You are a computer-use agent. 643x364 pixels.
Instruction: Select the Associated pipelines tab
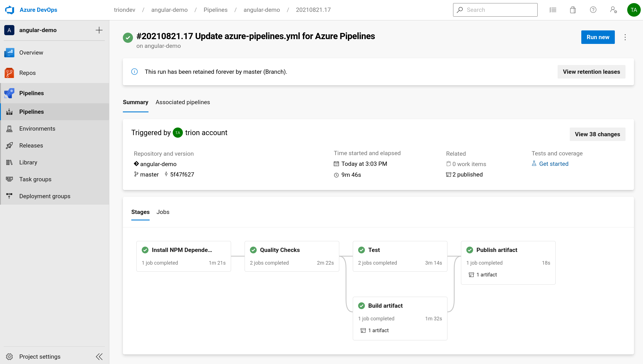point(183,102)
